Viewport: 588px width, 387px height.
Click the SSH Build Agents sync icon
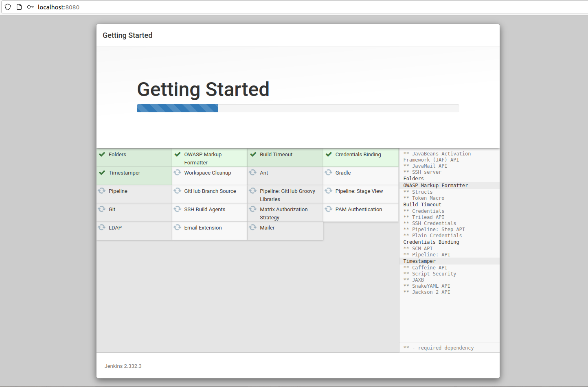178,209
